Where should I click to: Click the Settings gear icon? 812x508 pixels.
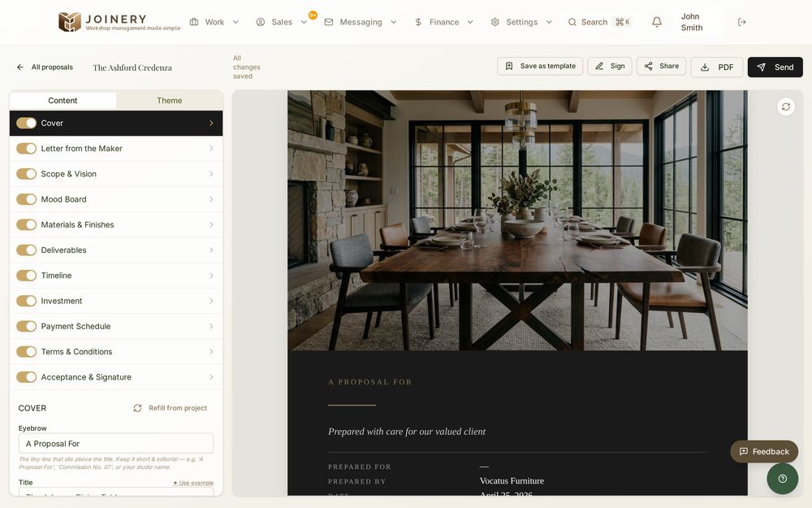pos(495,22)
